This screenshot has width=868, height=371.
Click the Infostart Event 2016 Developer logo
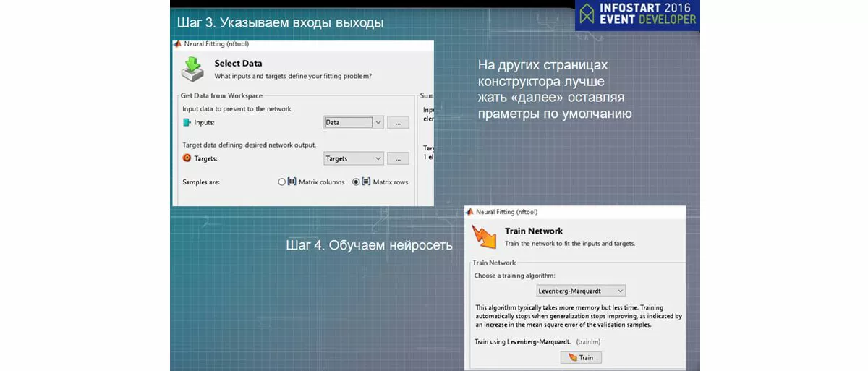coord(637,14)
